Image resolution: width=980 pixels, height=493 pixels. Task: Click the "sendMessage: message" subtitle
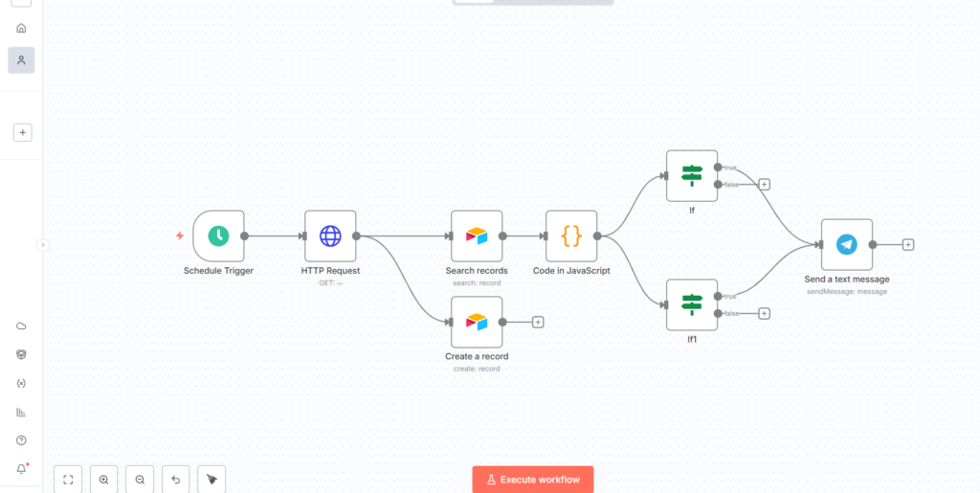pos(847,291)
